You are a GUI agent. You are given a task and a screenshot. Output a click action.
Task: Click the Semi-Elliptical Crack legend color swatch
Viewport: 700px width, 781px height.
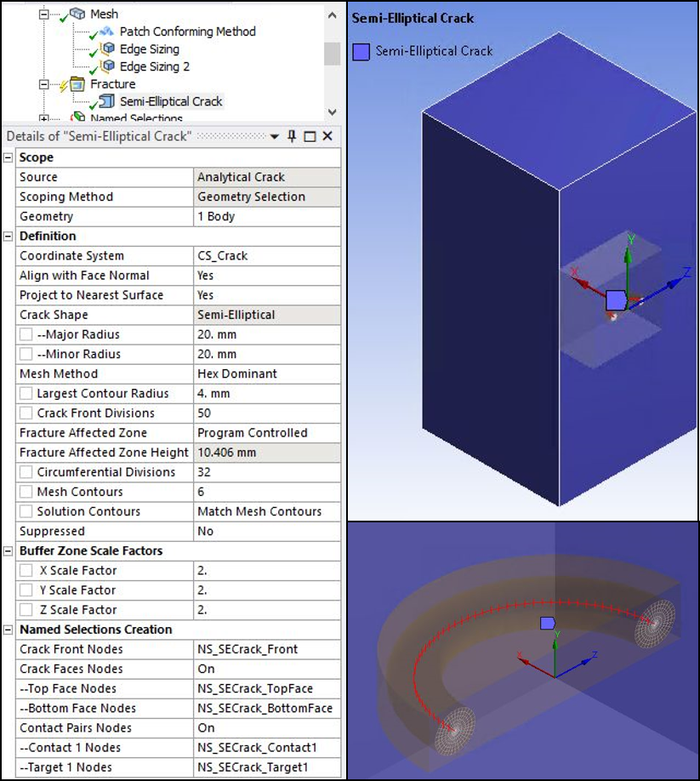coord(360,52)
